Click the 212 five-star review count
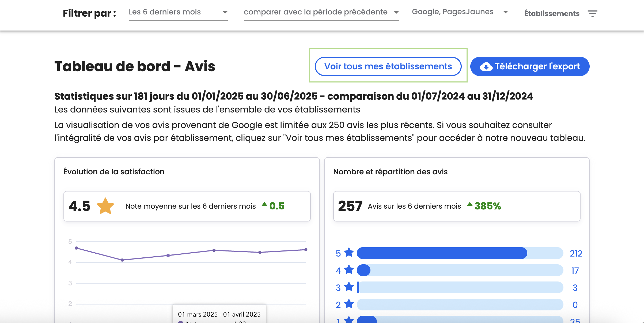The height and width of the screenshot is (323, 644). (x=576, y=253)
